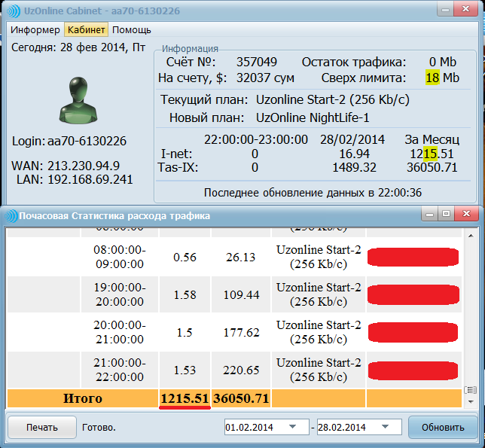Click the Готово. status text
485x448 pixels.
click(99, 428)
